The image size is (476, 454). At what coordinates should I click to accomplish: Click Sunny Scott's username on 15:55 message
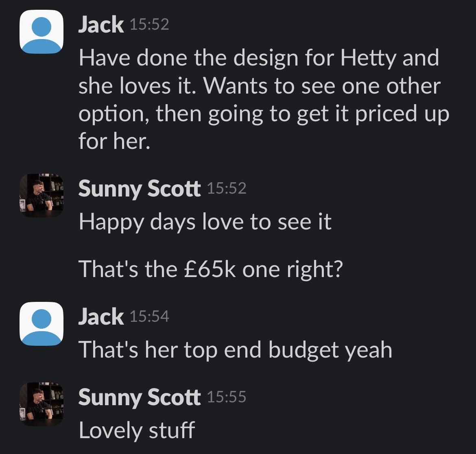[139, 397]
